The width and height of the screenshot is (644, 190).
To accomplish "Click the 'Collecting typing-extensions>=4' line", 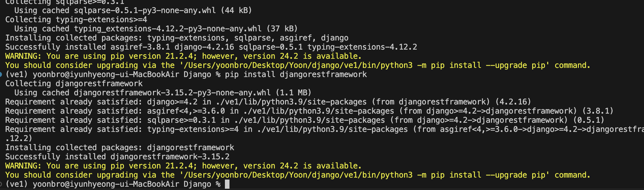I will pyautogui.click(x=76, y=20).
